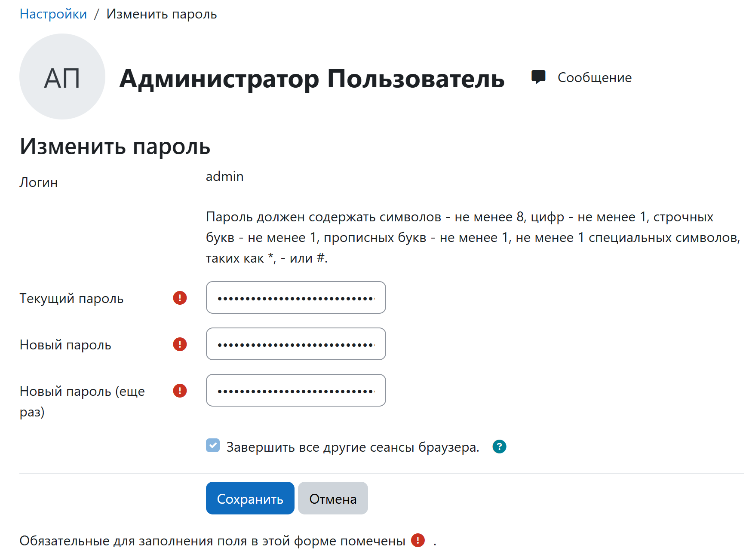Click the АП user avatar
746x560 pixels.
62,77
